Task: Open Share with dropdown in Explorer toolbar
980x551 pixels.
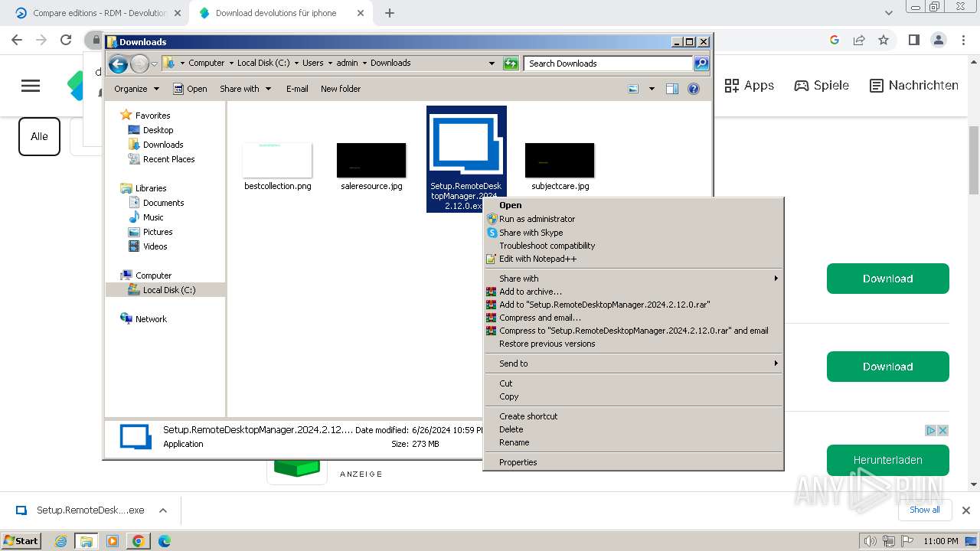Action: pyautogui.click(x=246, y=89)
